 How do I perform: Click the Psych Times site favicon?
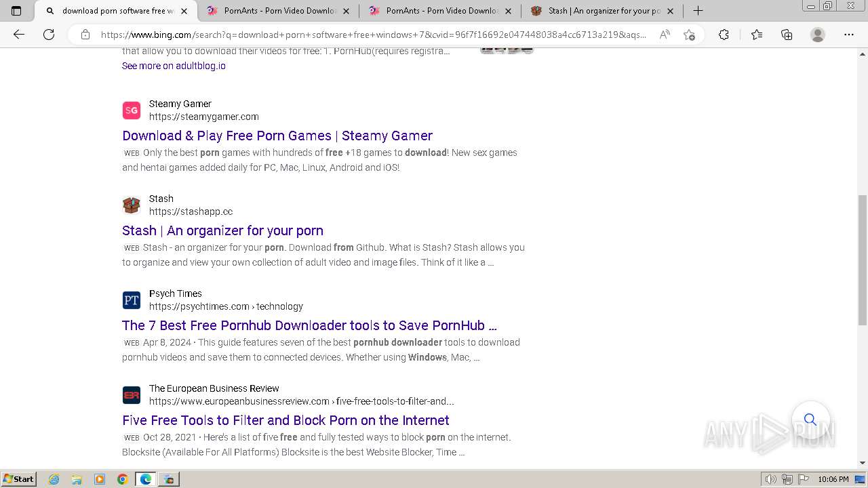[132, 300]
